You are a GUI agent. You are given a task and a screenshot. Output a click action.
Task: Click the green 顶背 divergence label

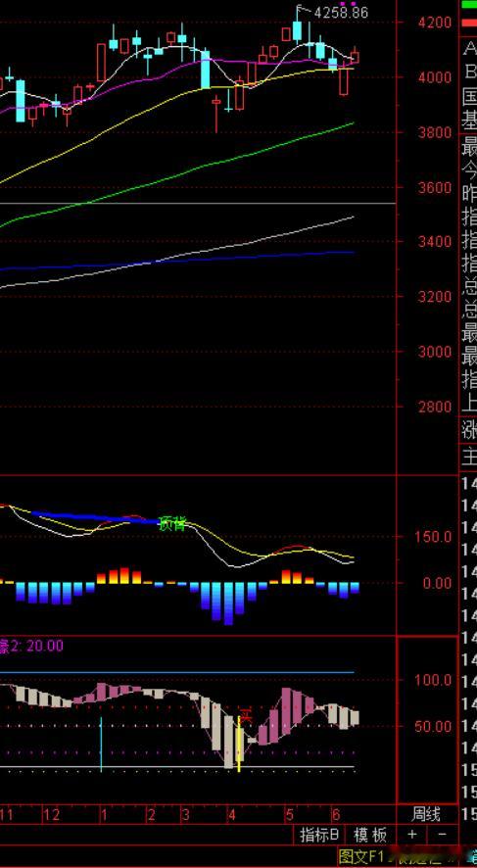[x=172, y=523]
